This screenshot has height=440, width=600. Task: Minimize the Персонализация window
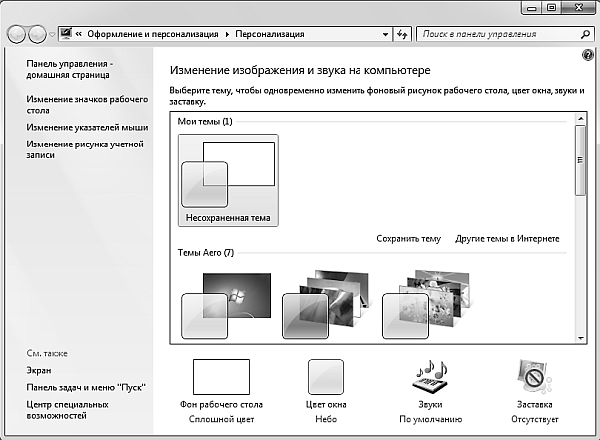(x=532, y=8)
